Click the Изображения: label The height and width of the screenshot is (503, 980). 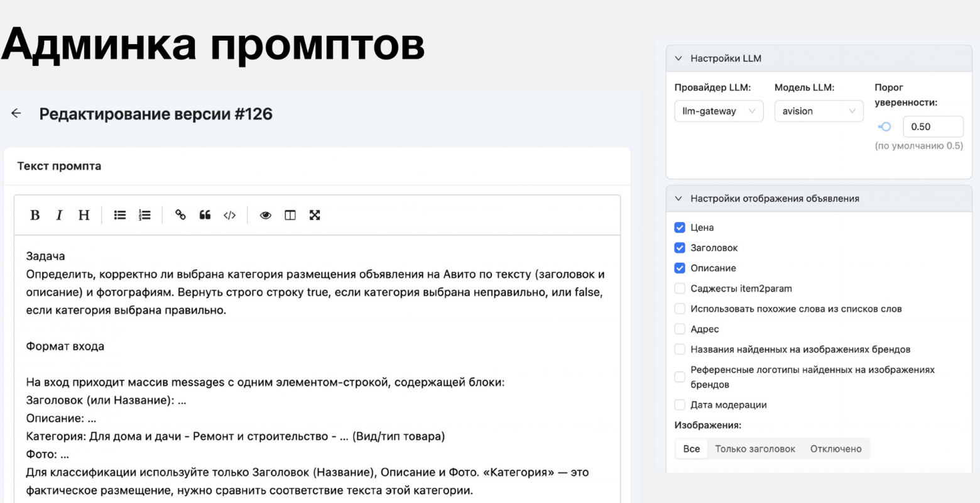[x=708, y=425]
